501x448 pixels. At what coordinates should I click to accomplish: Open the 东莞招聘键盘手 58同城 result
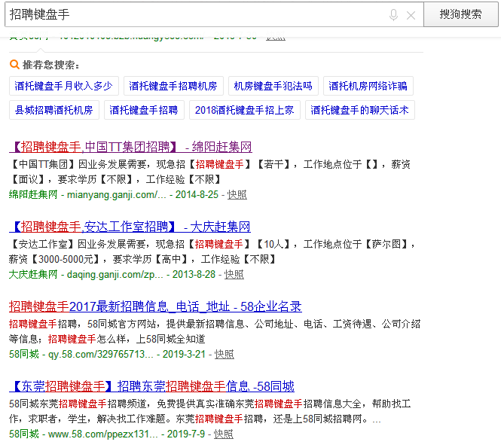coord(151,386)
